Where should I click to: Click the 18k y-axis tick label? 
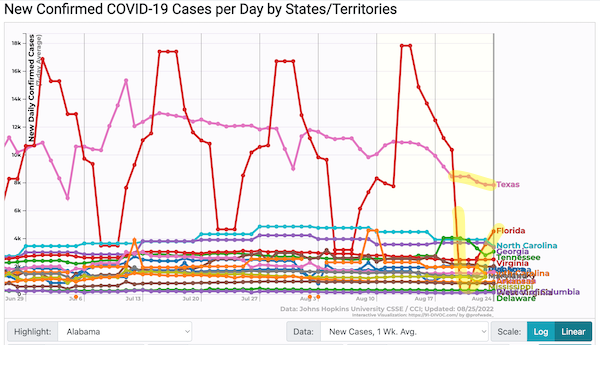point(16,43)
